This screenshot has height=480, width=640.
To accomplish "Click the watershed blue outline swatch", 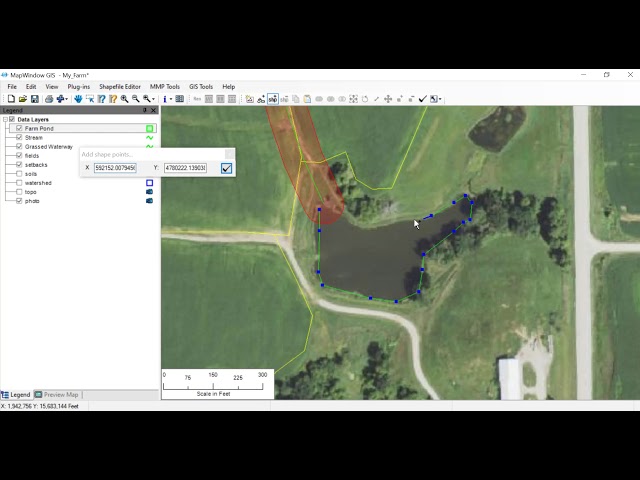I will (x=150, y=183).
